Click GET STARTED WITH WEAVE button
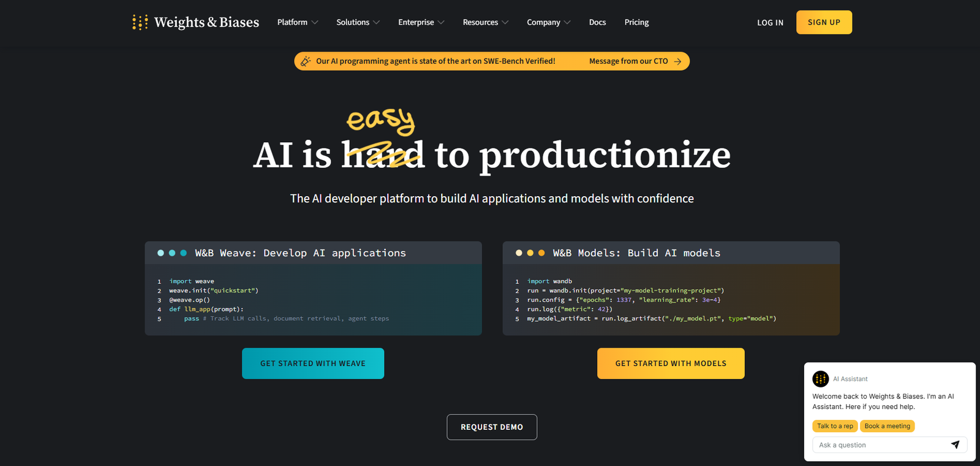 point(313,364)
